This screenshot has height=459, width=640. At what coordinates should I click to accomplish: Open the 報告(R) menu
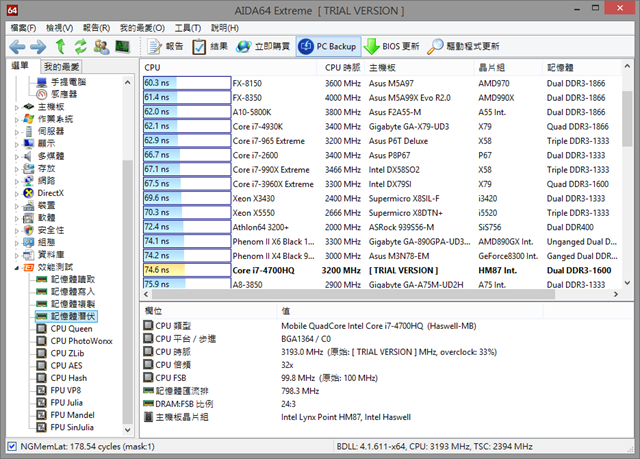(x=97, y=28)
